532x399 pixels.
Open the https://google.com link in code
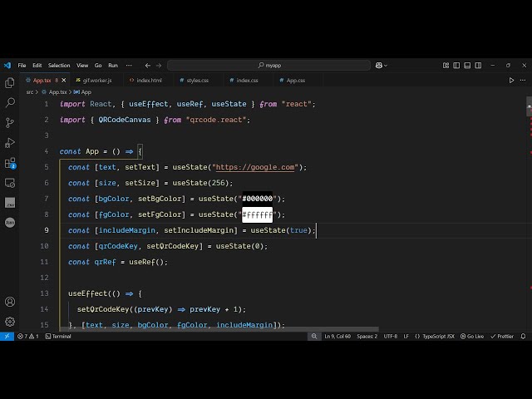tap(255, 167)
